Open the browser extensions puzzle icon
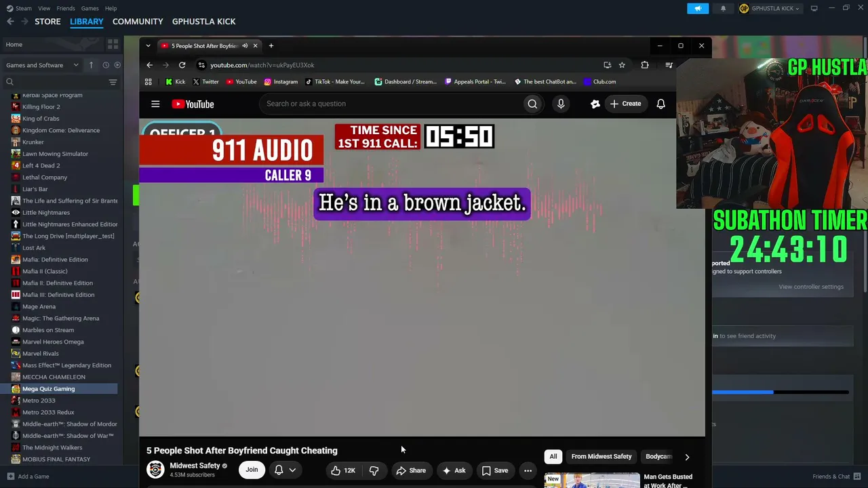The image size is (868, 488). [x=645, y=65]
